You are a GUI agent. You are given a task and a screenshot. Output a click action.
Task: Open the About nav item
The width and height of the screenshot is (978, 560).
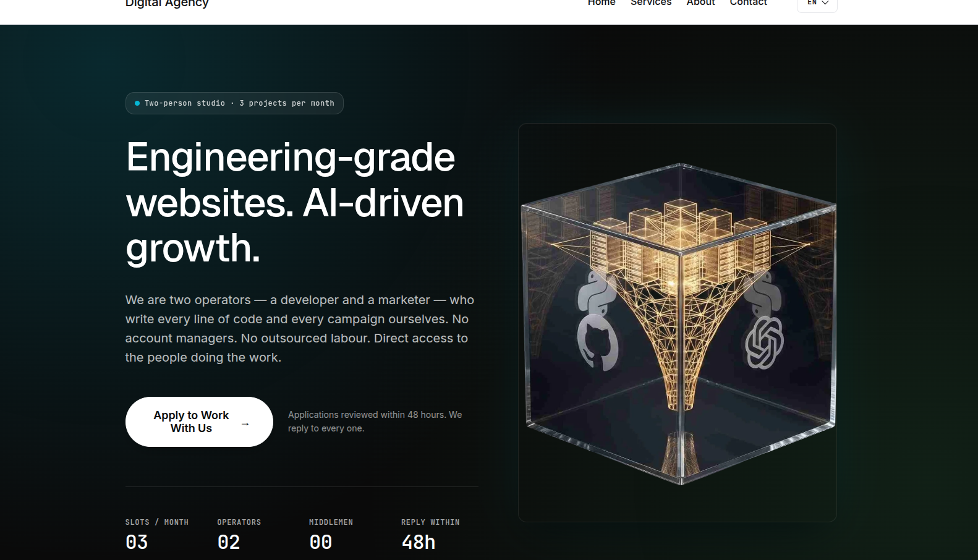700,3
